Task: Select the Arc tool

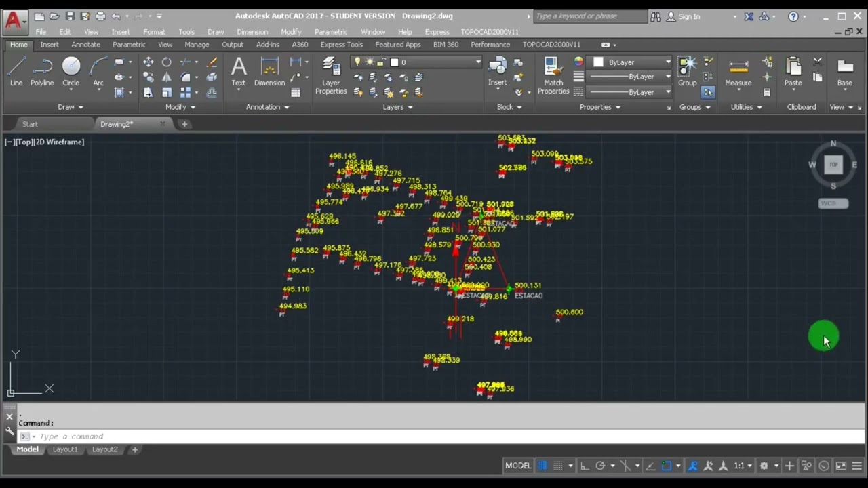Action: tap(98, 72)
